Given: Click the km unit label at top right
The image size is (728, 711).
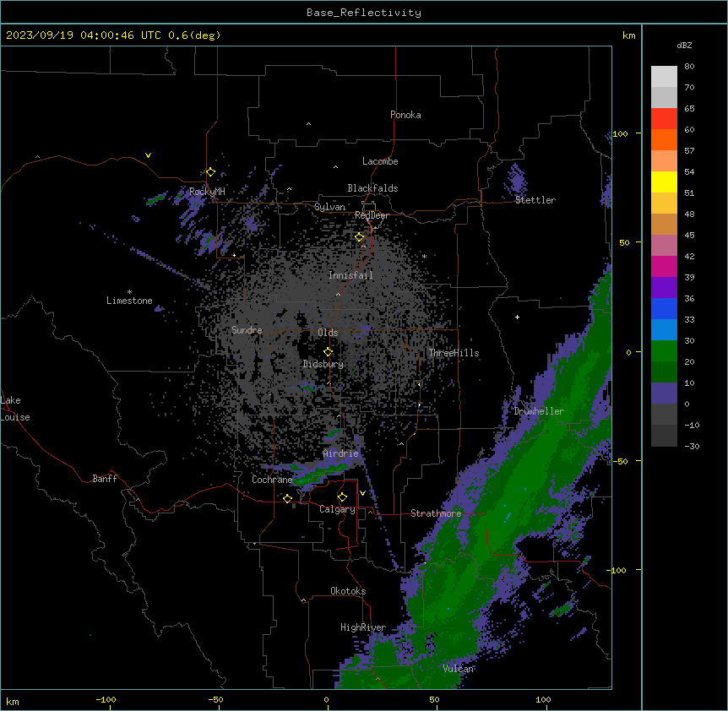Looking at the screenshot, I should point(628,35).
